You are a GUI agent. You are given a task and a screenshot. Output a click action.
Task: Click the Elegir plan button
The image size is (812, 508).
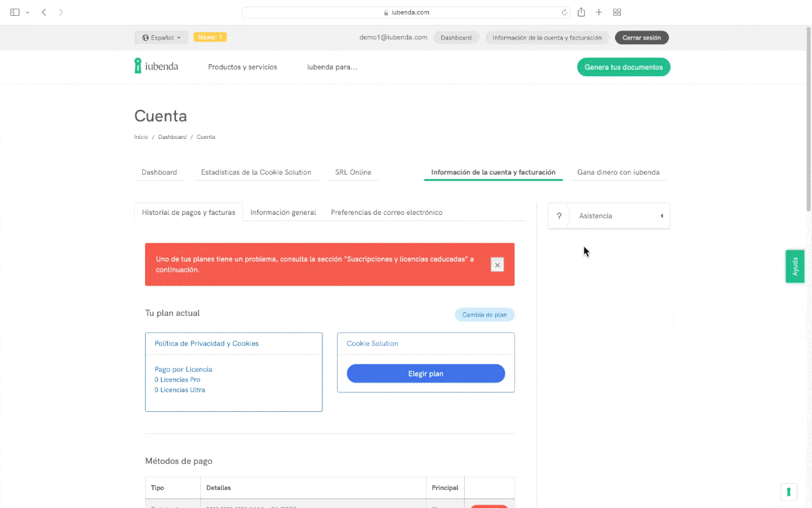(x=425, y=374)
